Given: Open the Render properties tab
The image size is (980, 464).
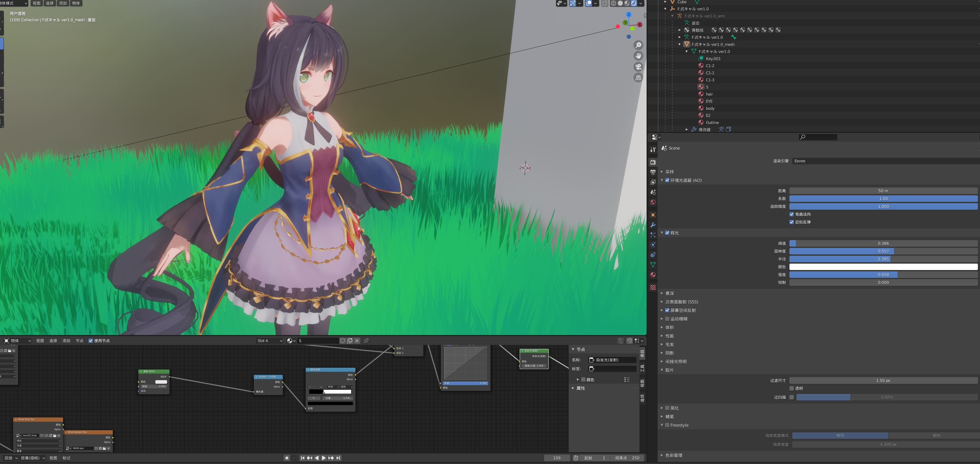Looking at the screenshot, I should 653,162.
